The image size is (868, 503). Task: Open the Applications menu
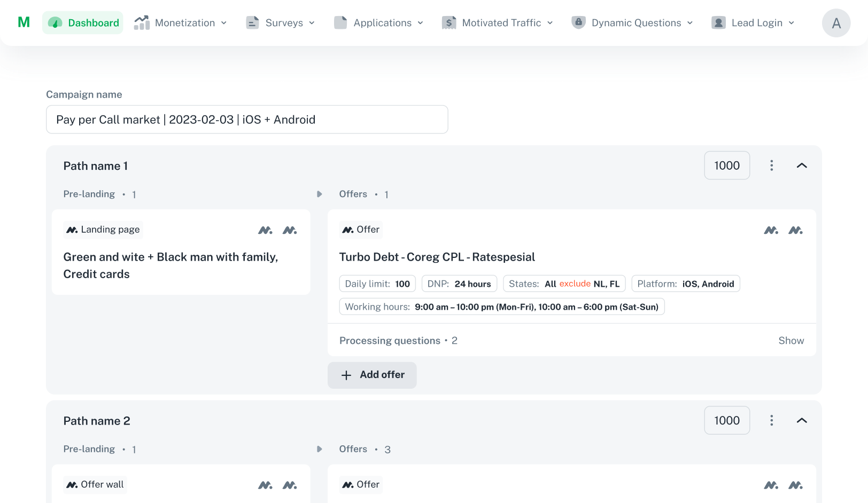point(379,22)
